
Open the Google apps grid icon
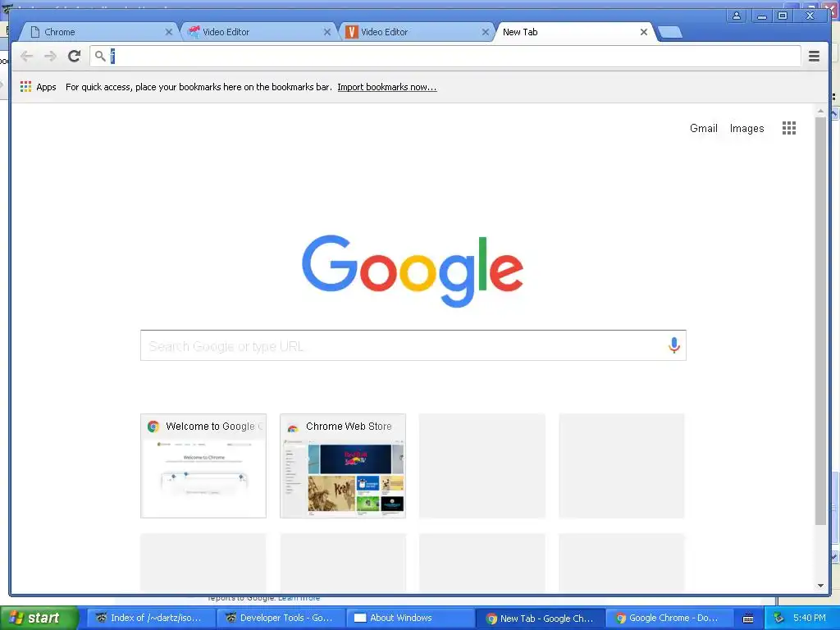(x=788, y=128)
